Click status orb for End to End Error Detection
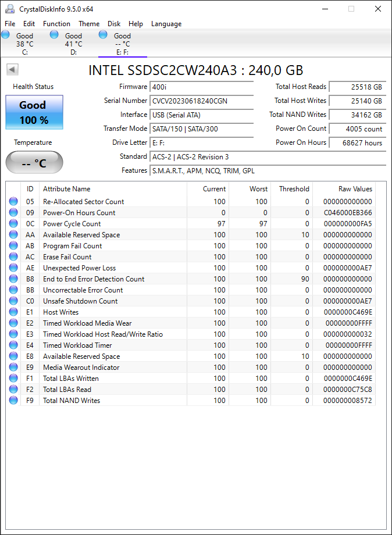 [x=13, y=279]
